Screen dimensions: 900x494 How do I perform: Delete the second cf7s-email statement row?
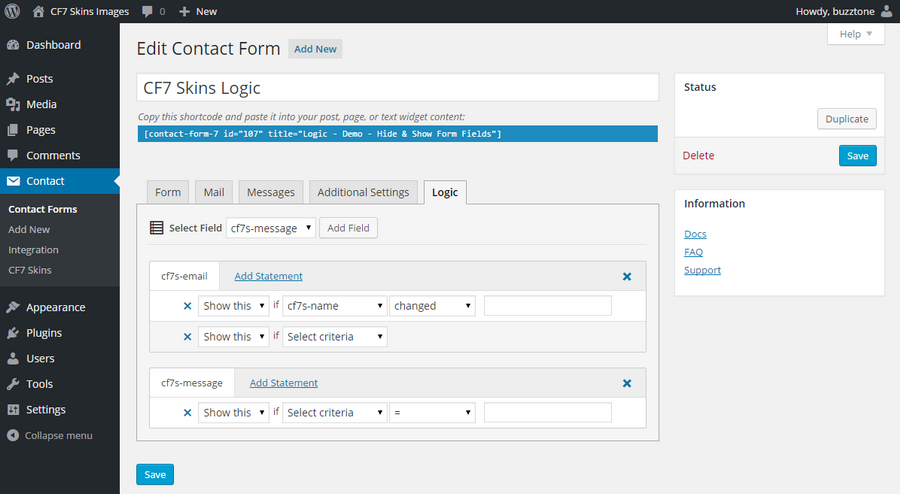(187, 337)
